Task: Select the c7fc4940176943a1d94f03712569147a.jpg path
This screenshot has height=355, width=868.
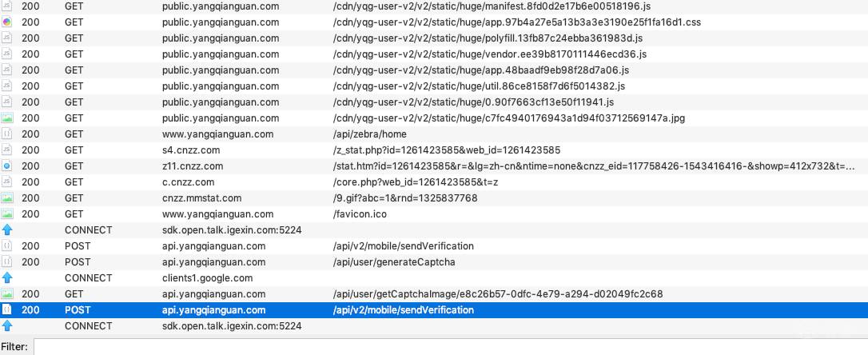Action: (x=510, y=118)
